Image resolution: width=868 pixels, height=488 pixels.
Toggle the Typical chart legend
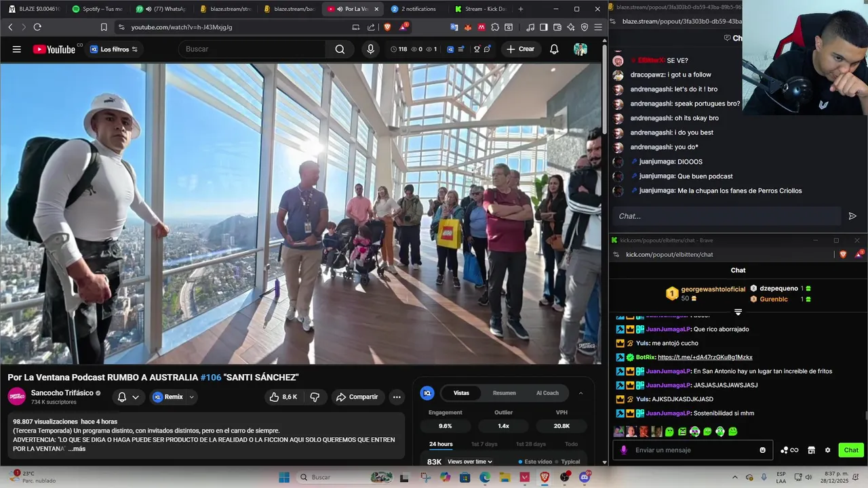coord(568,462)
